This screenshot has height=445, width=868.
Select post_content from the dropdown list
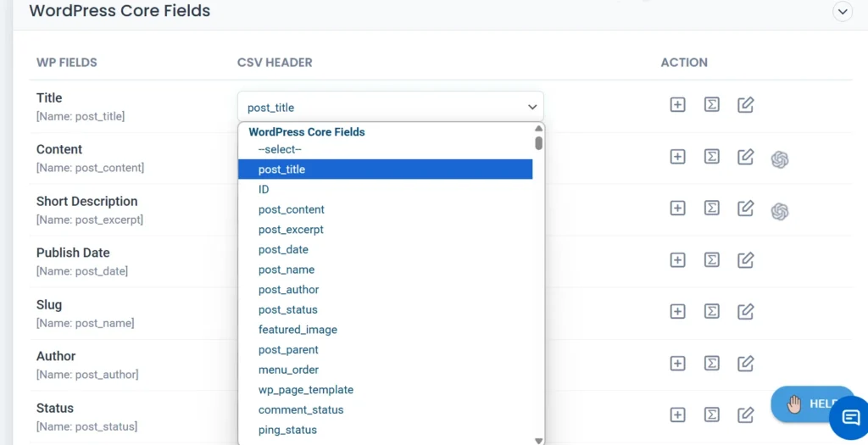click(292, 209)
